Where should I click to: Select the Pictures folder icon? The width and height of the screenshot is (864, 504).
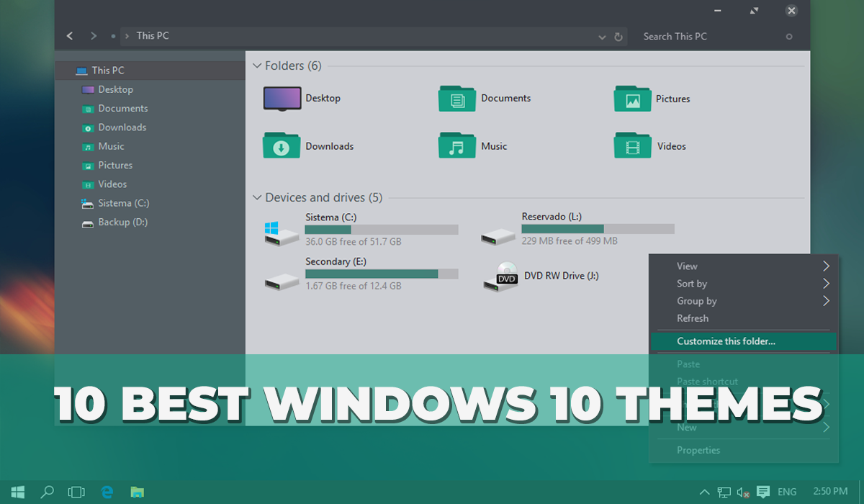pyautogui.click(x=633, y=99)
